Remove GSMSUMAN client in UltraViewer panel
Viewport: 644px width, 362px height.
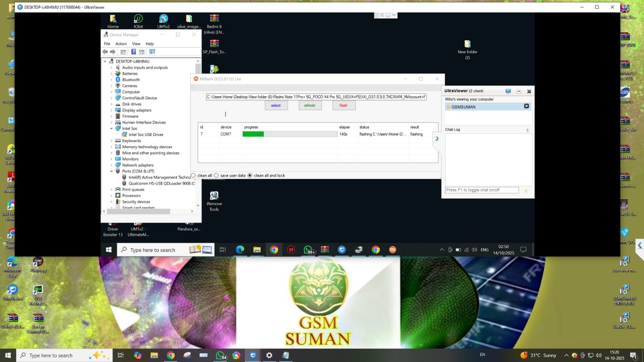pyautogui.click(x=526, y=106)
